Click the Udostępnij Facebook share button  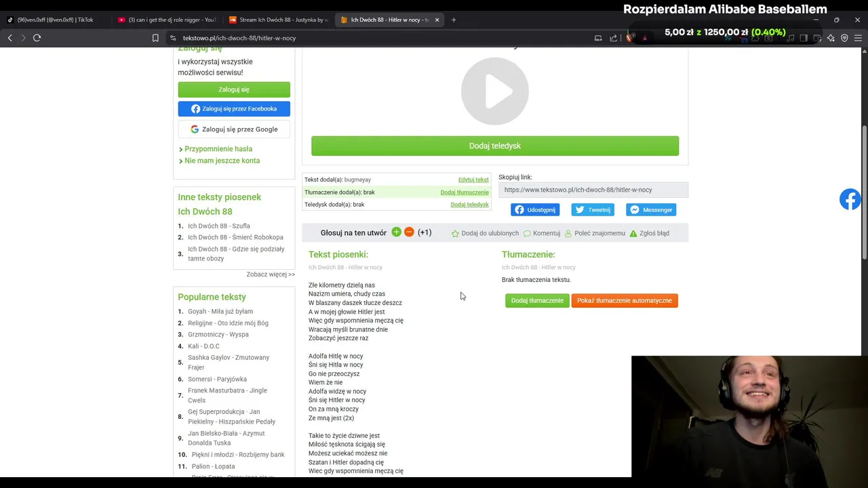click(x=535, y=209)
